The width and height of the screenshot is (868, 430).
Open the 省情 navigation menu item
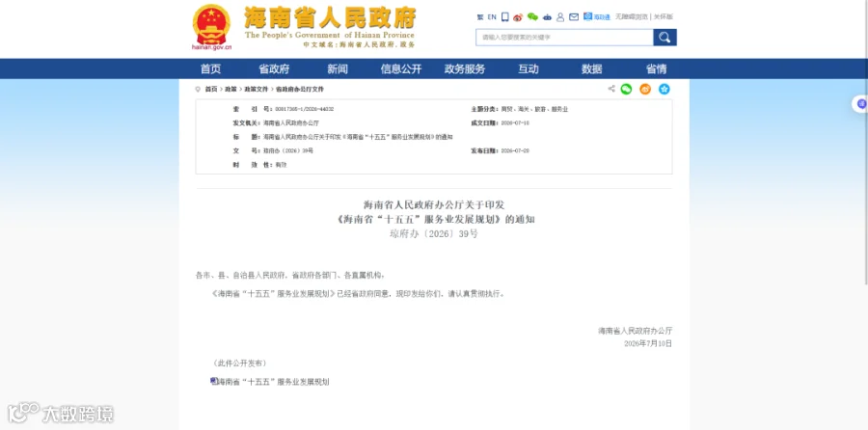click(x=656, y=69)
